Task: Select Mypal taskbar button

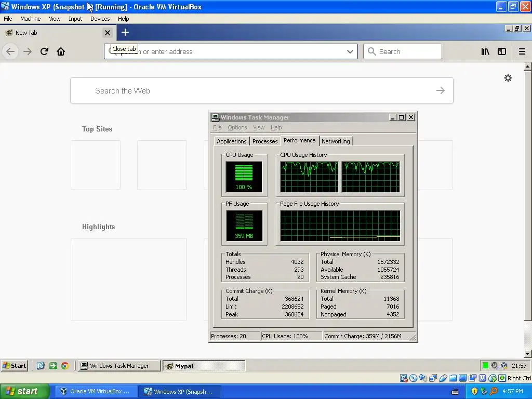Action: click(x=204, y=366)
